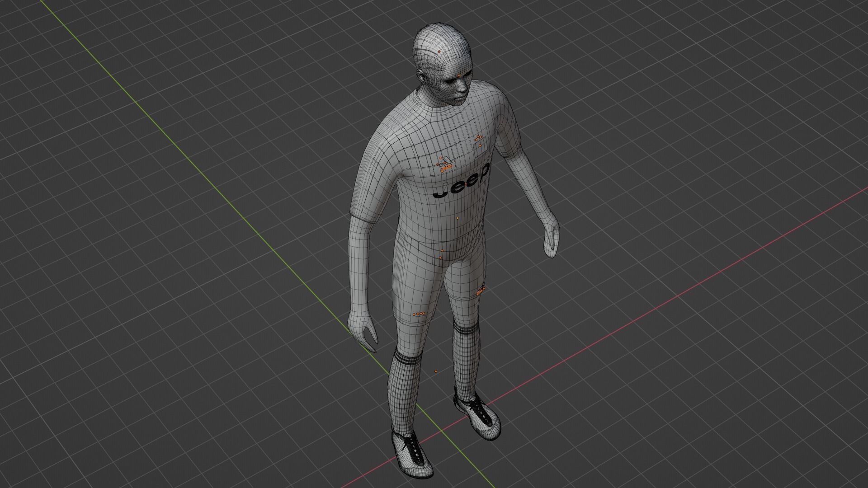Click the Jeep logo on the shirt

pyautogui.click(x=461, y=182)
